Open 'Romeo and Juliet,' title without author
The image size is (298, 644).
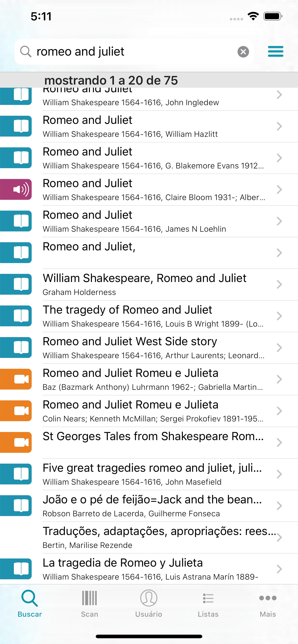(x=89, y=247)
